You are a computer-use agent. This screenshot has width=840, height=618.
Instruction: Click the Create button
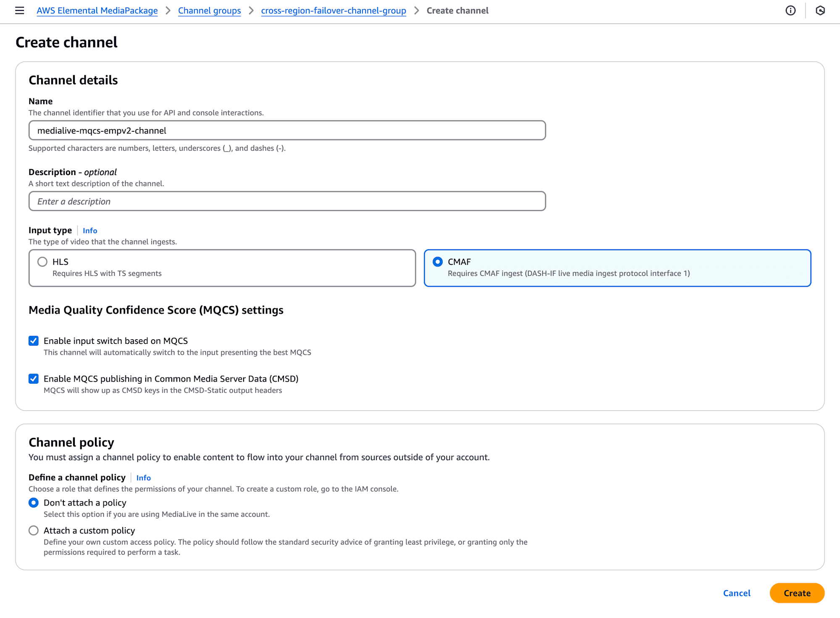pyautogui.click(x=797, y=593)
